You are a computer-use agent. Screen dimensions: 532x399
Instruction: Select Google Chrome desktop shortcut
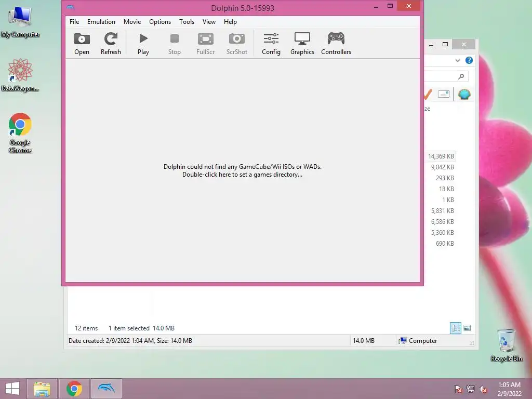tap(20, 132)
